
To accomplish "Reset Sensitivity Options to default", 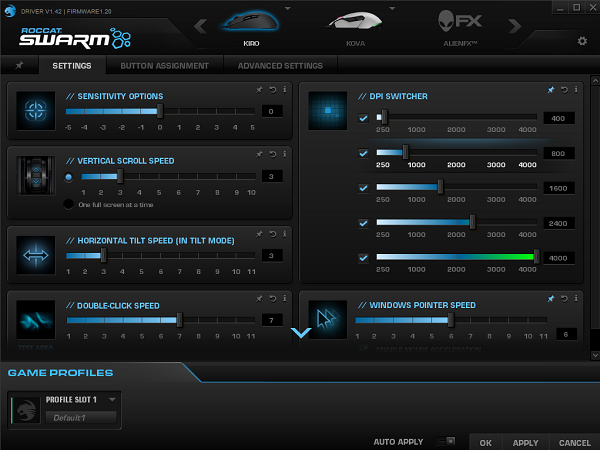I will tap(273, 90).
